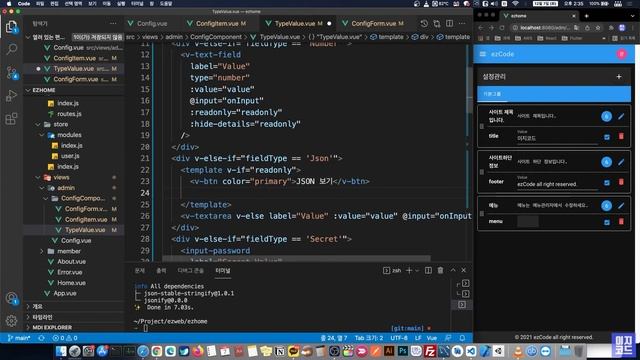The height and width of the screenshot is (360, 640).
Task: Delete the title config item
Action: point(621,136)
